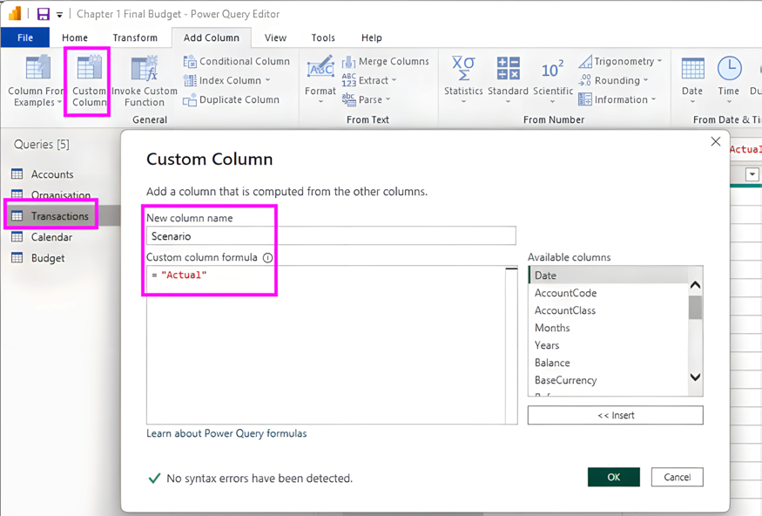The height and width of the screenshot is (516, 762).
Task: Click Merge Columns command
Action: pos(385,61)
